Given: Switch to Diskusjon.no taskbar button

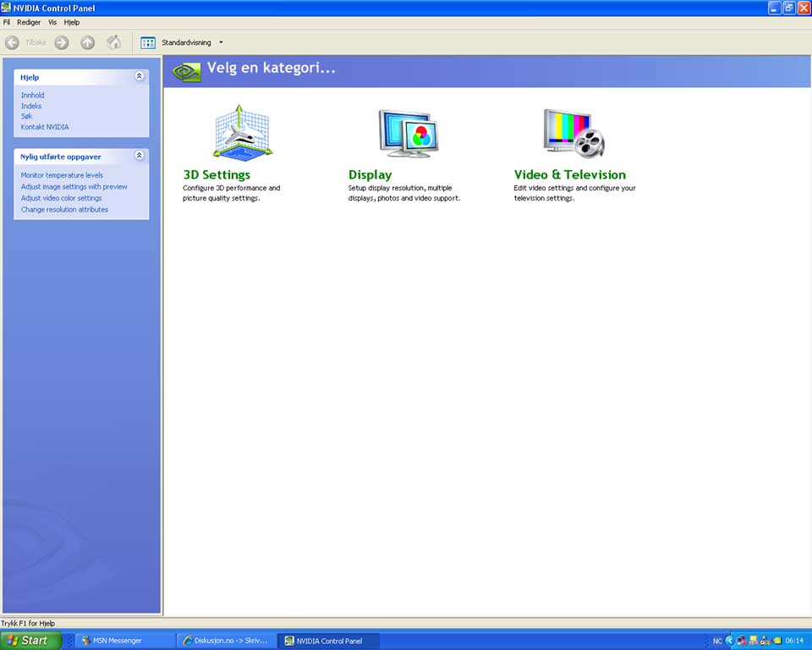Looking at the screenshot, I should 226,641.
